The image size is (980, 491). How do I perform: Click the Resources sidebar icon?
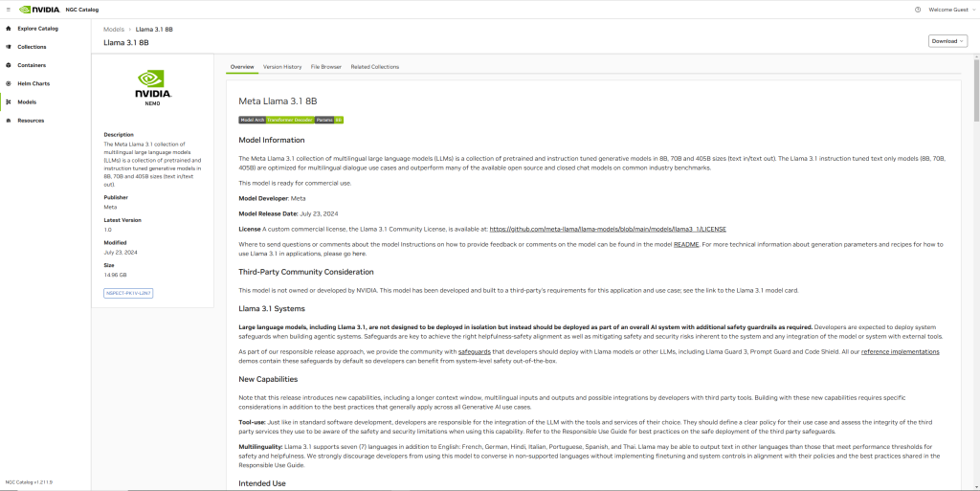8,121
